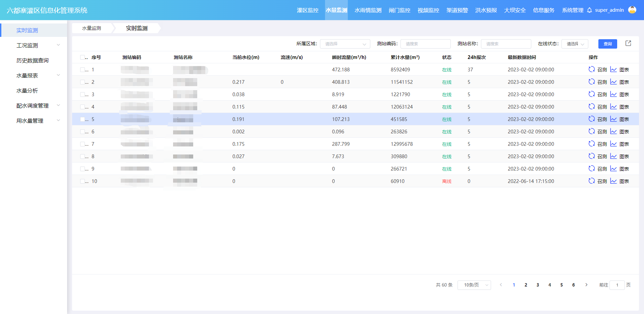644x314 pixels.
Task: Click the 查询 search button
Action: [x=607, y=44]
